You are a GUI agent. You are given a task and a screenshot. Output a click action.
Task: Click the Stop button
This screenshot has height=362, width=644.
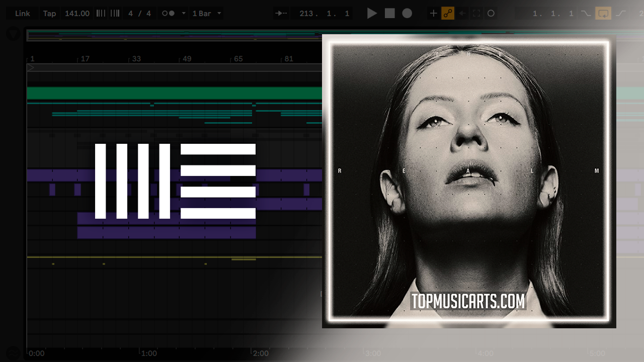tap(390, 14)
